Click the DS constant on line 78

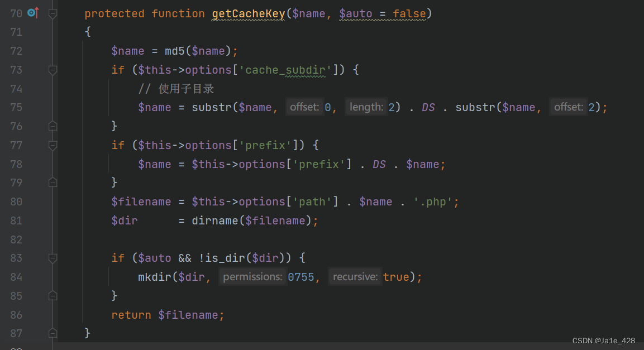379,164
